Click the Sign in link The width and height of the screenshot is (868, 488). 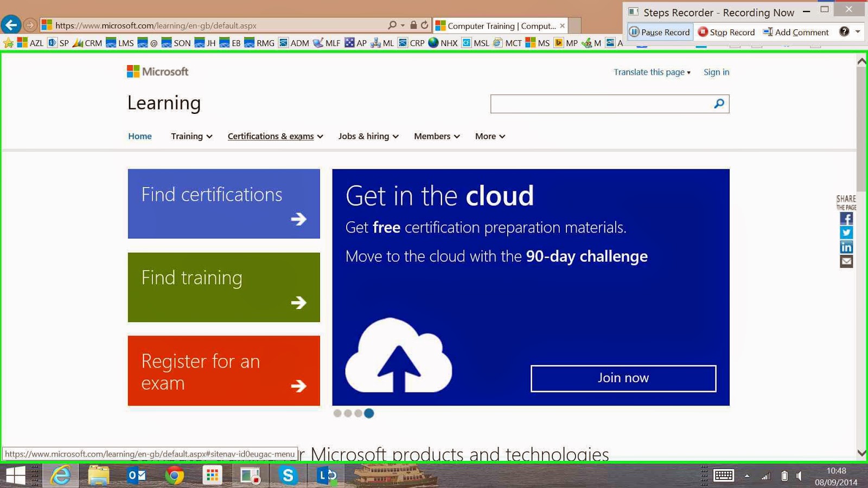pos(716,72)
